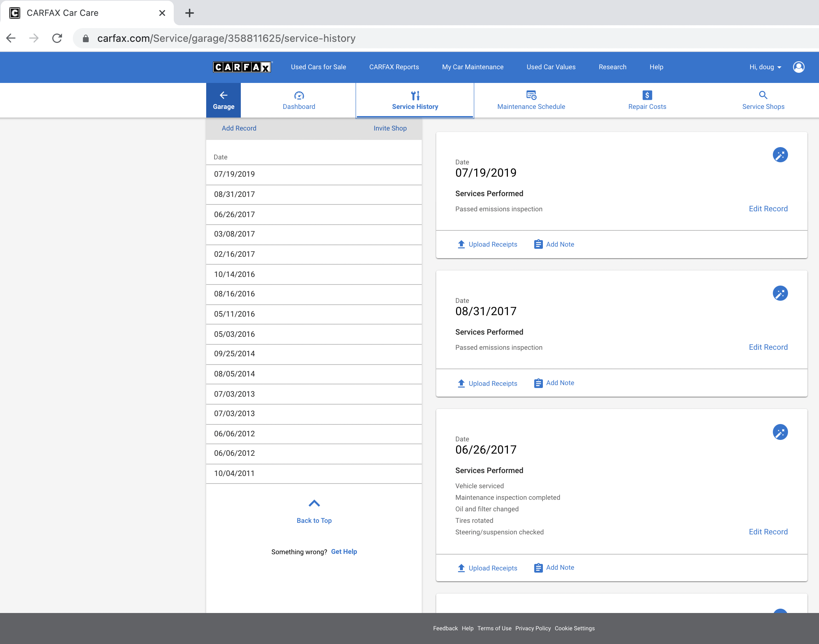Image resolution: width=819 pixels, height=644 pixels.
Task: Open Privacy Policy footer link
Action: 533,628
